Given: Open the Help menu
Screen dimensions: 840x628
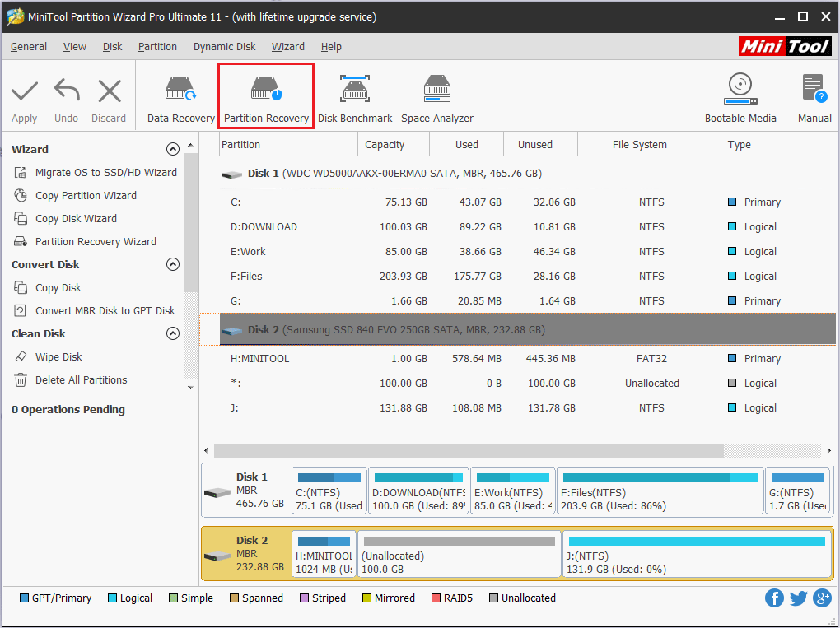Looking at the screenshot, I should [331, 47].
